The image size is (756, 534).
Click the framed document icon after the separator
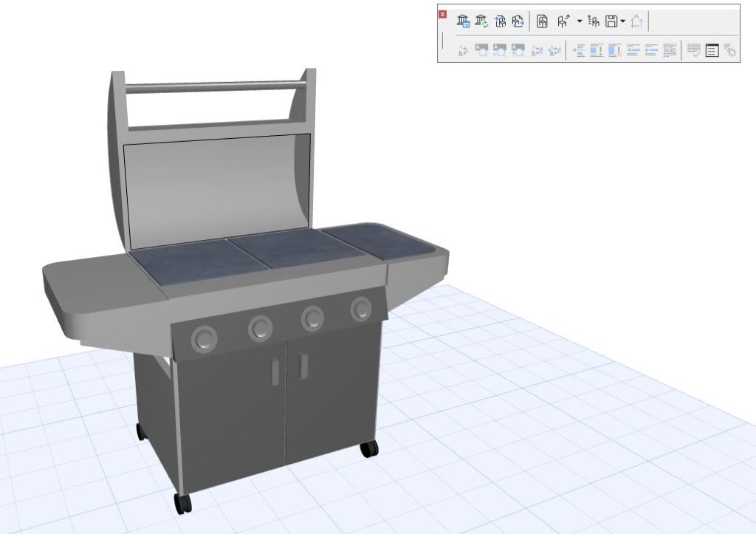[543, 21]
